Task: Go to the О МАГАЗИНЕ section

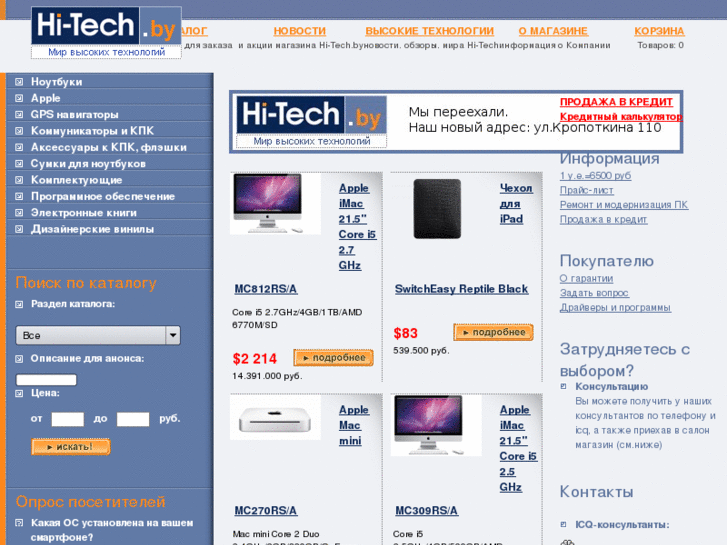Action: 553,31
